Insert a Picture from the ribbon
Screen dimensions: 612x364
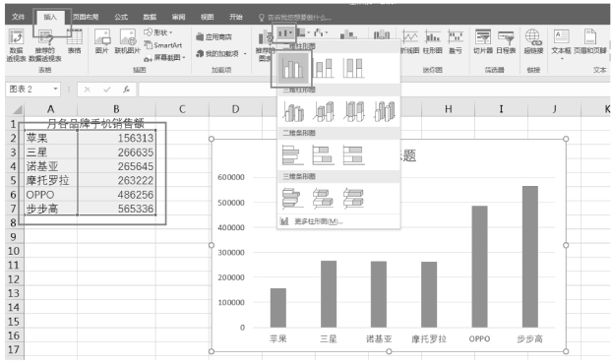102,41
